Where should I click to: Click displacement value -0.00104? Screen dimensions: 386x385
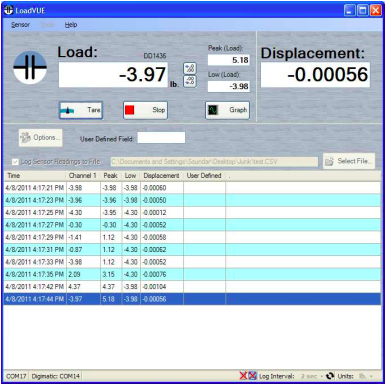tap(154, 287)
